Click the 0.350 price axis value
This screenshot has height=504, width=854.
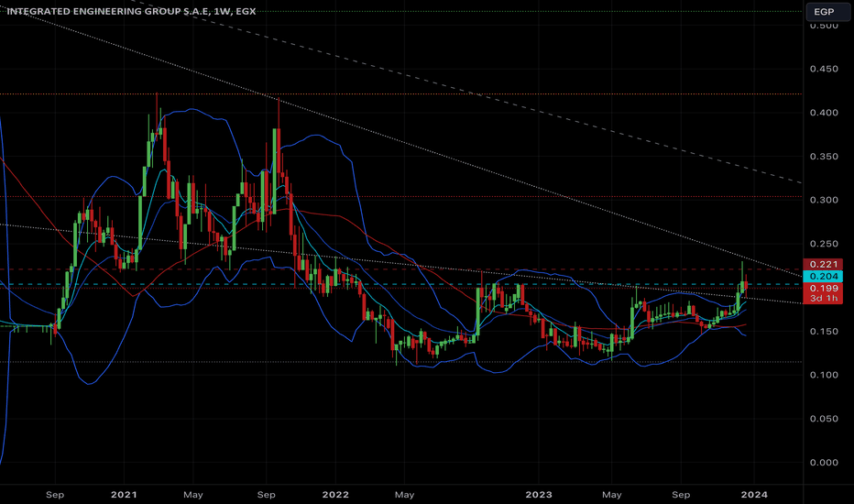tap(824, 157)
